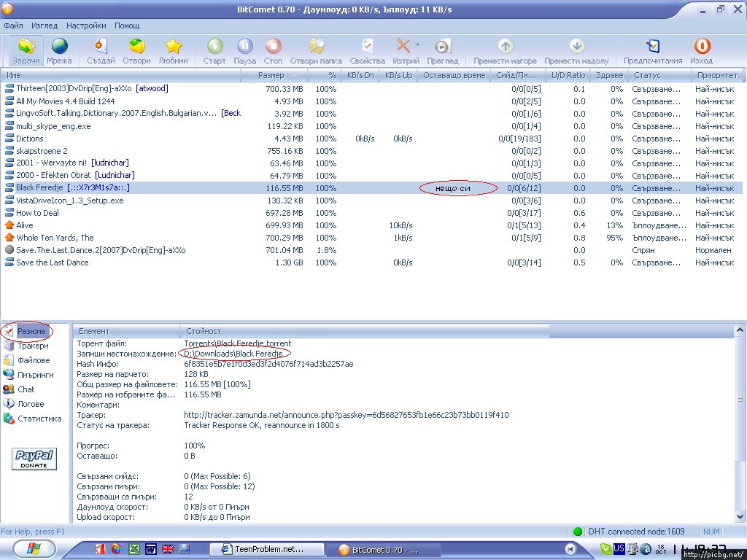
Task: Click the Пауза toolbar icon
Action: click(245, 46)
